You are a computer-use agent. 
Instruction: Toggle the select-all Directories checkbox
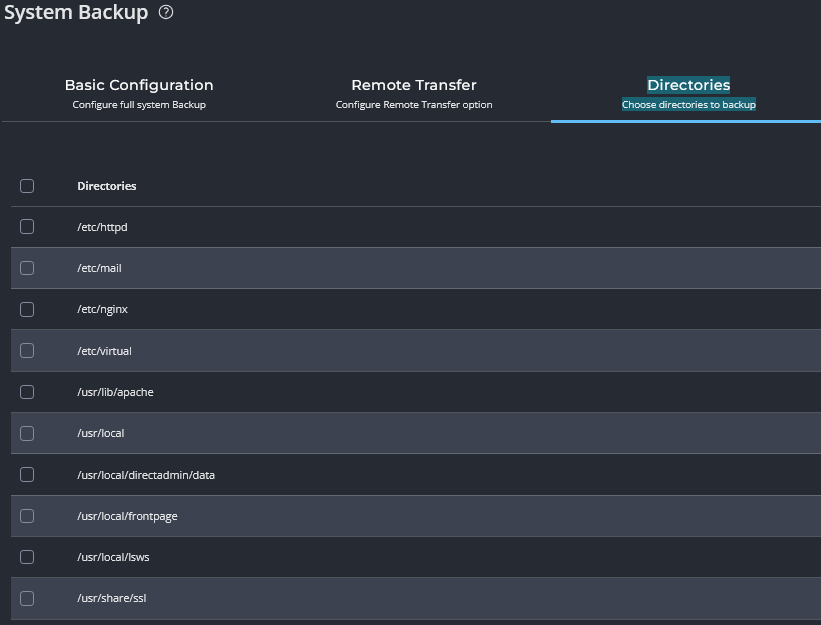tap(27, 186)
